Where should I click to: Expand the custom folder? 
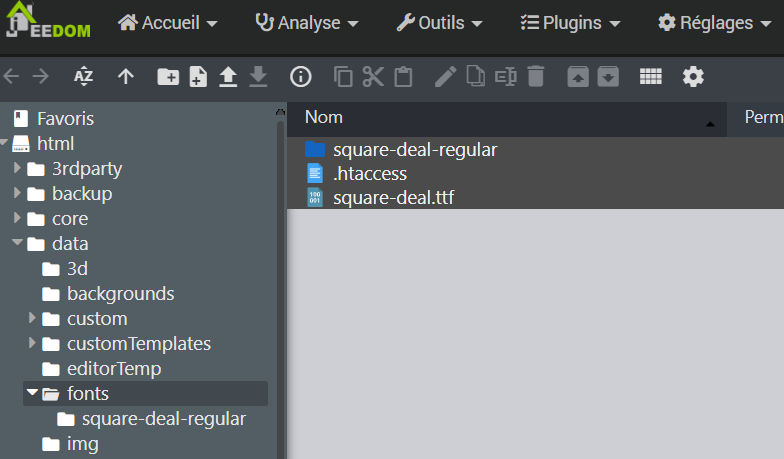click(x=32, y=318)
